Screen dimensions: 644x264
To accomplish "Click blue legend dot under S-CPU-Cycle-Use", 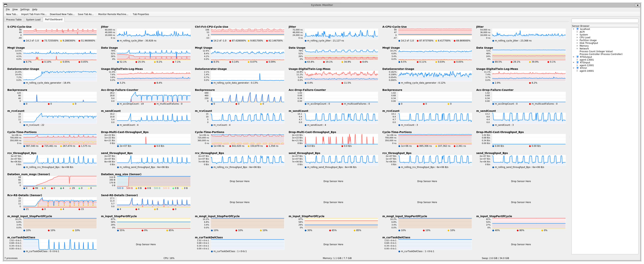I will [x=24, y=41].
